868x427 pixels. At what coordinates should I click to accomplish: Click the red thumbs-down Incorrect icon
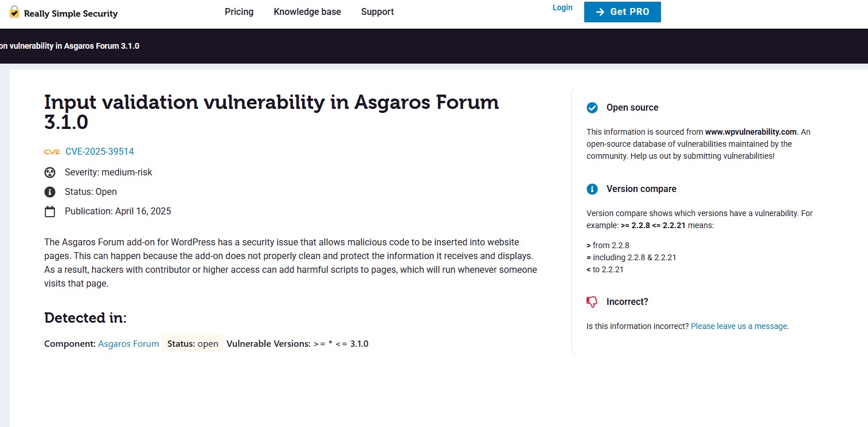tap(592, 302)
